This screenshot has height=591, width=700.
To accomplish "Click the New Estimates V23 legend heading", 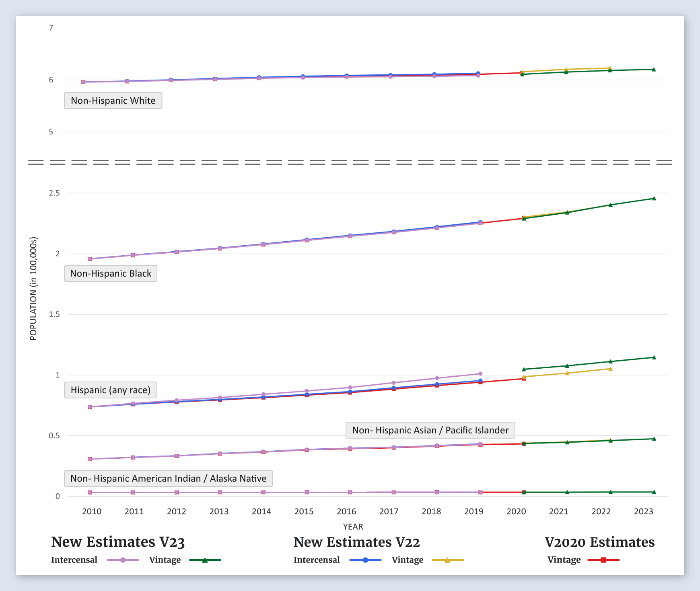I will pos(118,542).
